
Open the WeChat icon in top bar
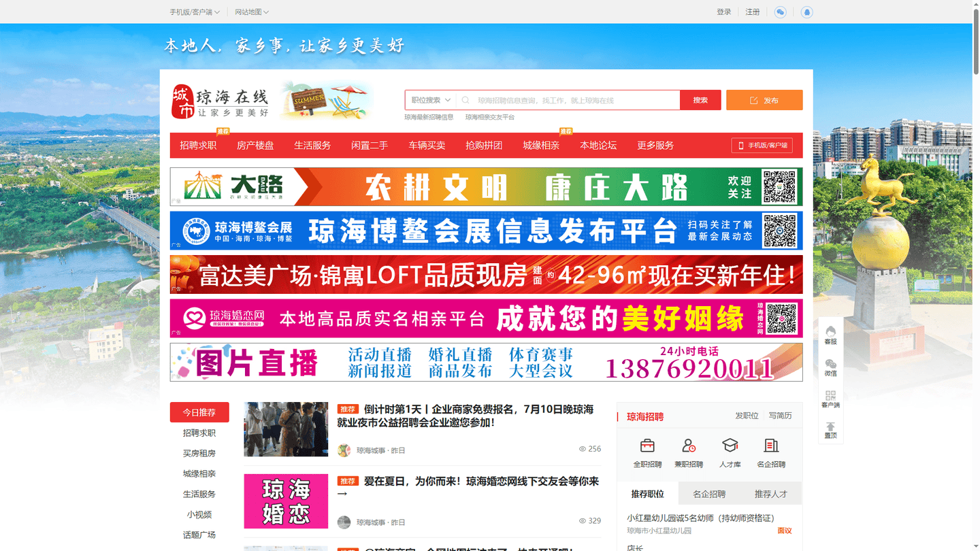click(781, 12)
